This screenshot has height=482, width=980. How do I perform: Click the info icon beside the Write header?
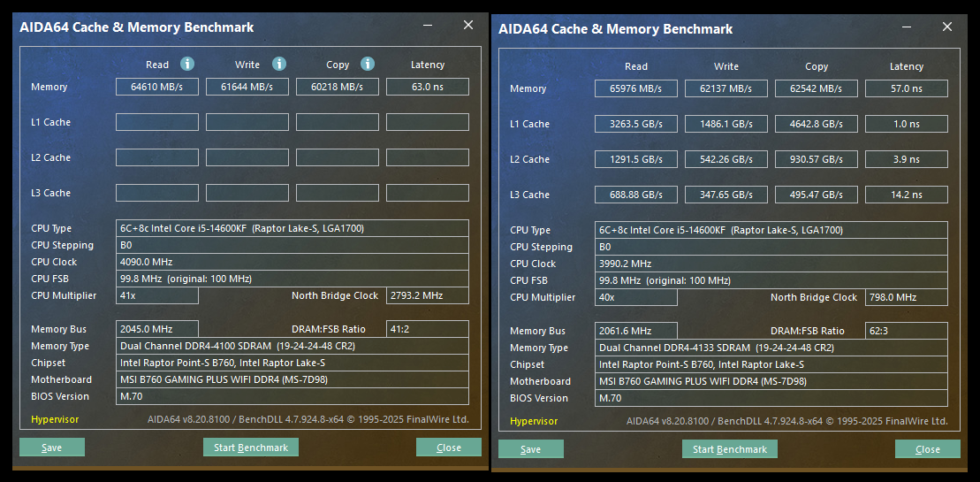click(x=279, y=64)
